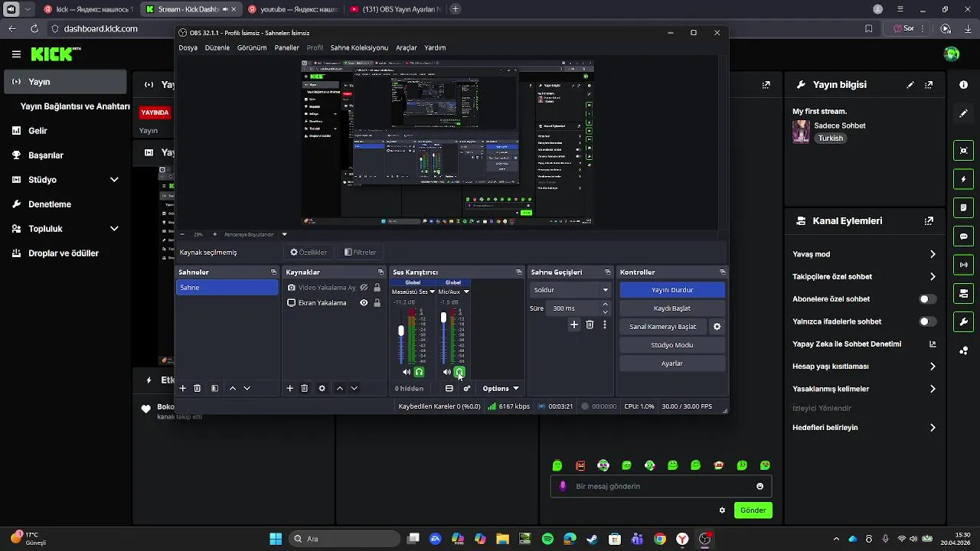Open Ayarlar in OBS Kontroller
The height and width of the screenshot is (551, 980).
(x=672, y=364)
